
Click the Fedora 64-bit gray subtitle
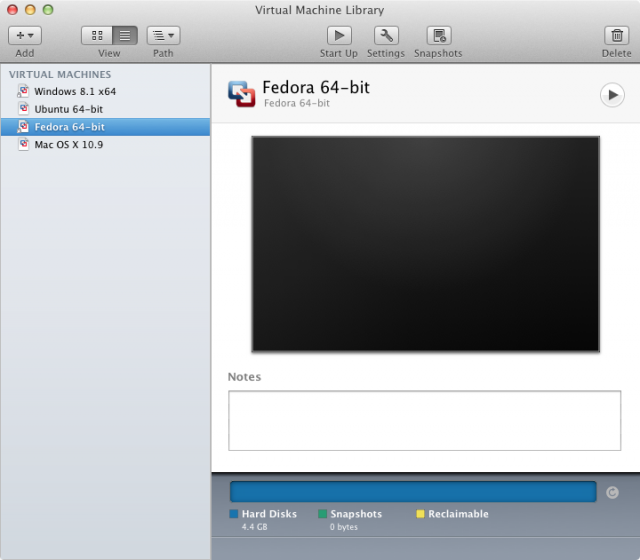pyautogui.click(x=297, y=103)
